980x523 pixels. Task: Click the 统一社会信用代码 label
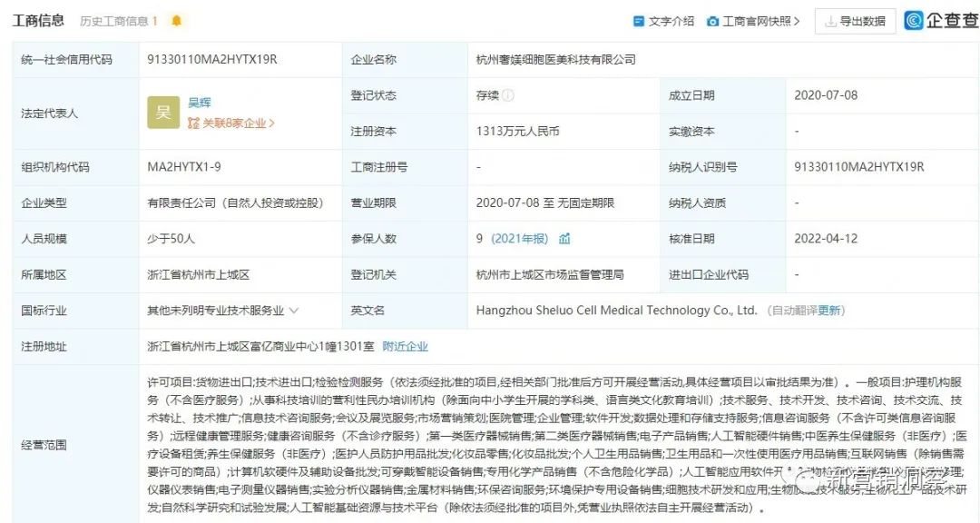coord(66,59)
